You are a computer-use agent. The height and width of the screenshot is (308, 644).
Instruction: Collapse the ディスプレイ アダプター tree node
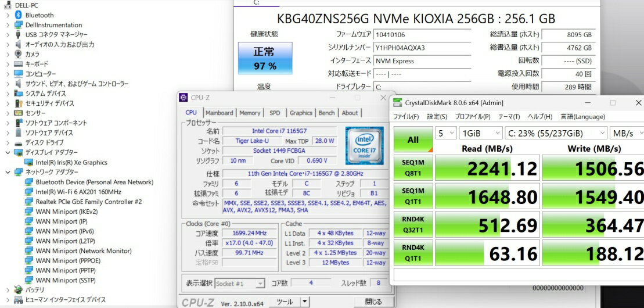[x=8, y=153]
